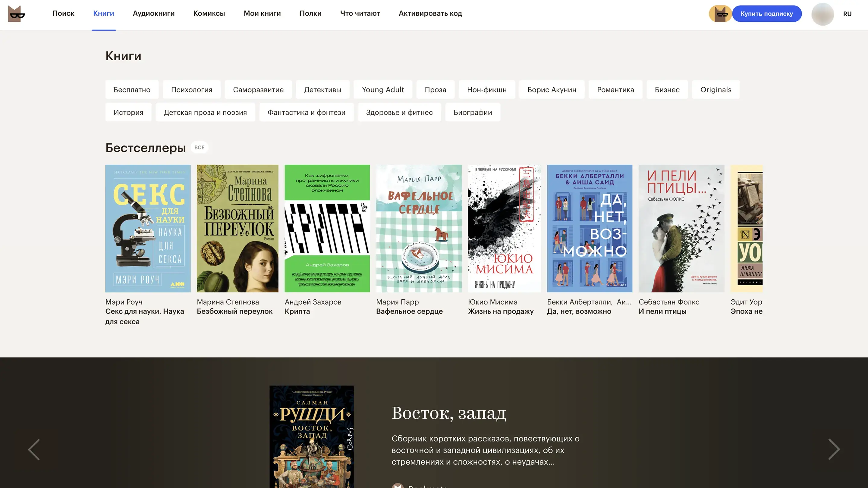Open Активировать код page
Image resolution: width=868 pixels, height=488 pixels.
click(430, 14)
